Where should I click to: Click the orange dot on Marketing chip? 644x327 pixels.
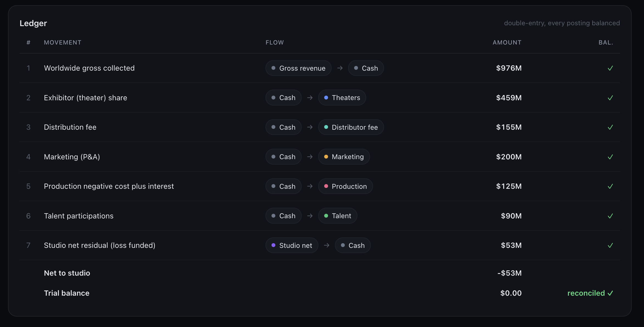326,157
